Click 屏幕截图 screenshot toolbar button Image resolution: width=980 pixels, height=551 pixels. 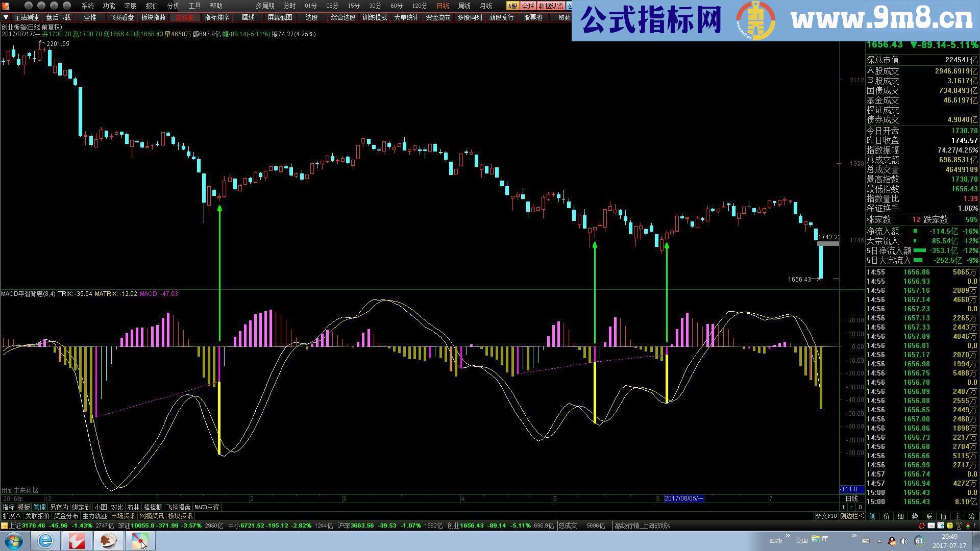280,17
